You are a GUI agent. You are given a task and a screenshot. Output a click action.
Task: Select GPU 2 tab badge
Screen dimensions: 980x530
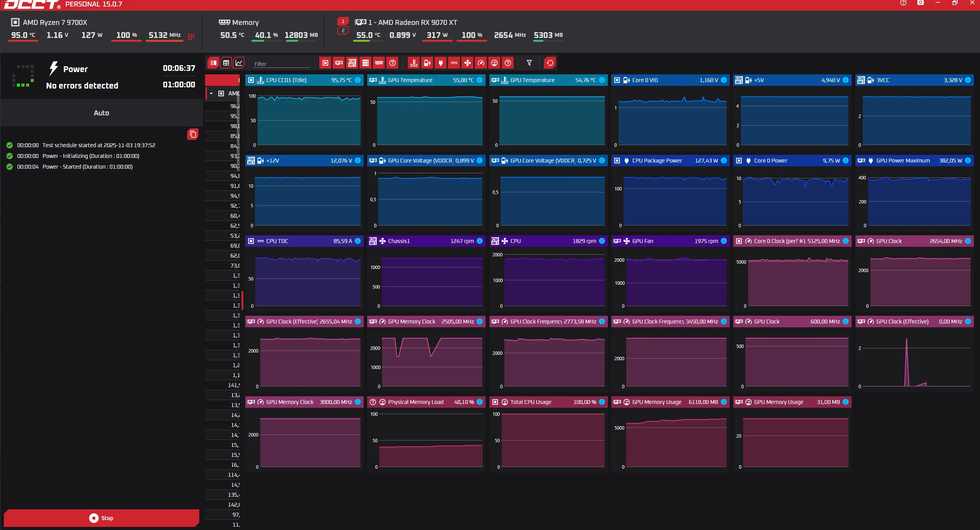pos(343,31)
